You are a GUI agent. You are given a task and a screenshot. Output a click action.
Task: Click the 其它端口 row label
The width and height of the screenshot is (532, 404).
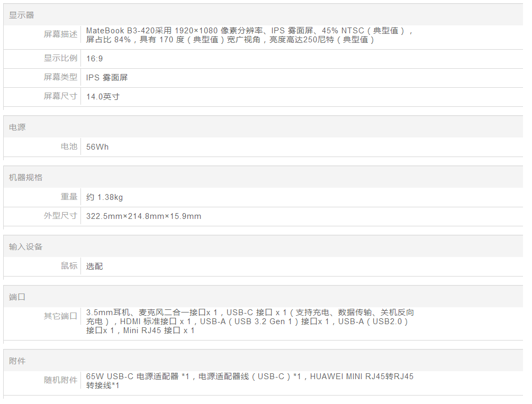pos(60,316)
